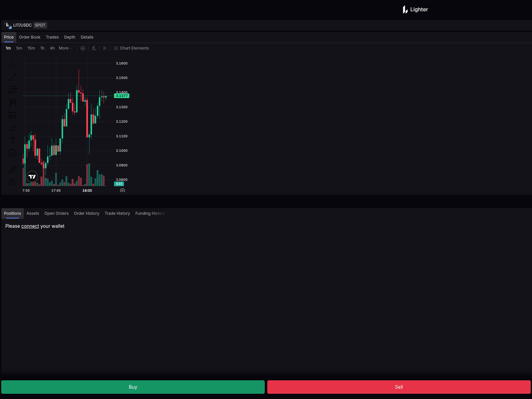Open the Assets tab
The image size is (532, 399).
(33, 213)
